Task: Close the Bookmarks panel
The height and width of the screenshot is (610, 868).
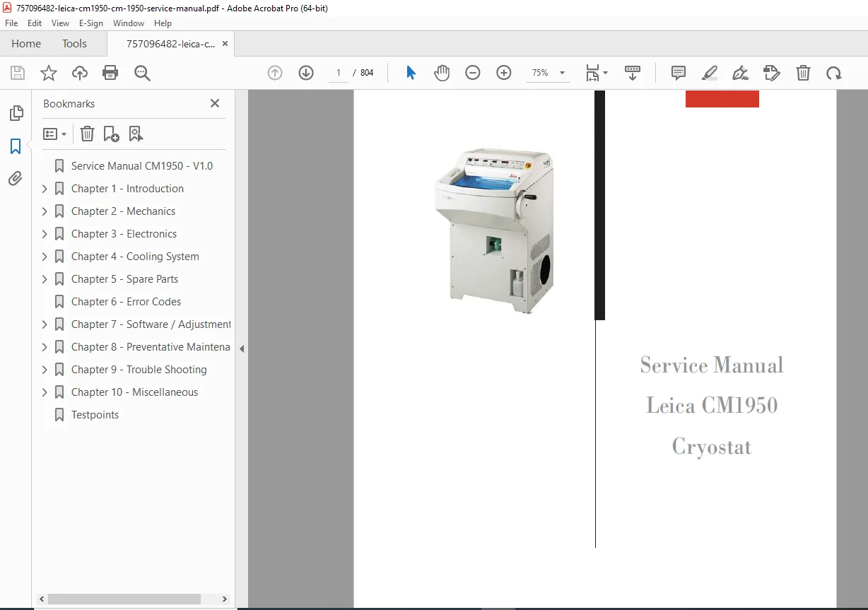Action: click(215, 103)
